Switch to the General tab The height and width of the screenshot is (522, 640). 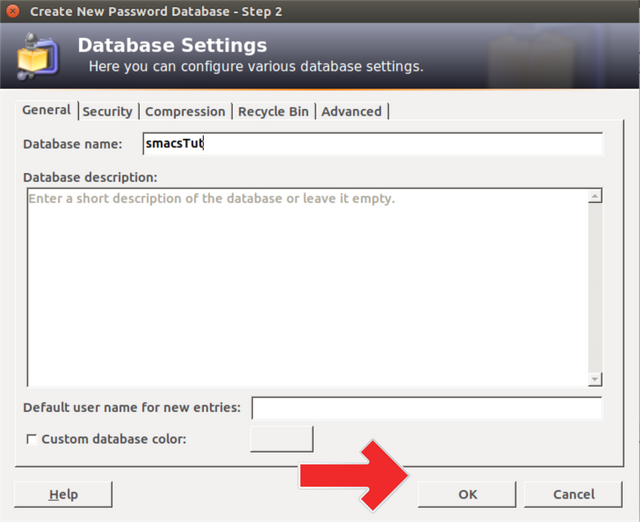tap(46, 110)
